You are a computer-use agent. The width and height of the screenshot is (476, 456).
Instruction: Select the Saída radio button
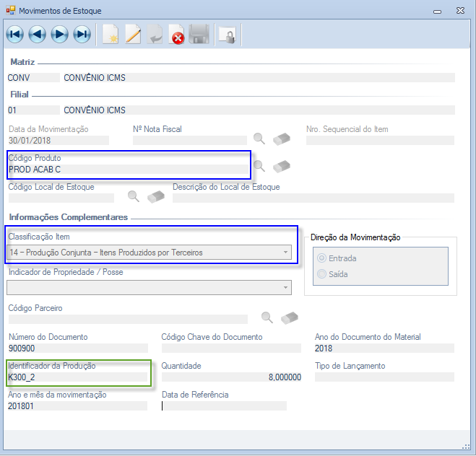click(322, 274)
